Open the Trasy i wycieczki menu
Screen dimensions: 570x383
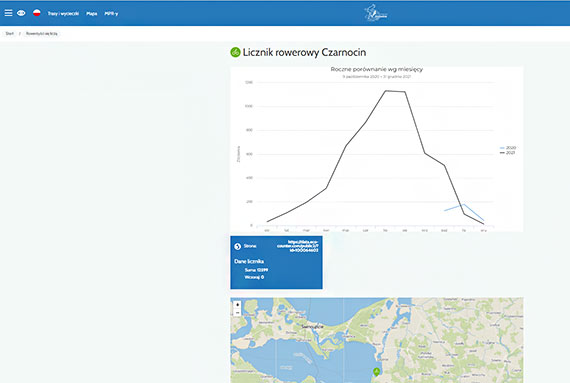[63, 13]
